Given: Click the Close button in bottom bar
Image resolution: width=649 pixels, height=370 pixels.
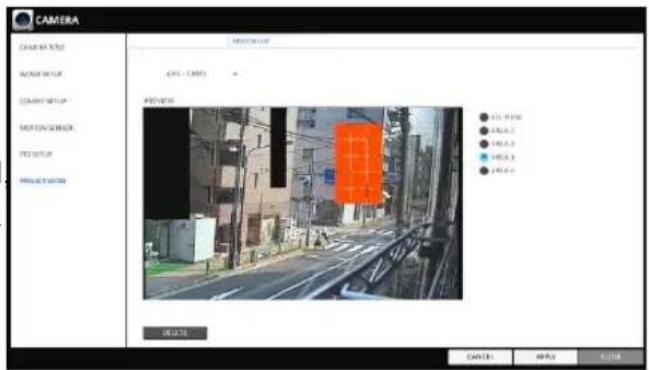Looking at the screenshot, I should [x=611, y=356].
